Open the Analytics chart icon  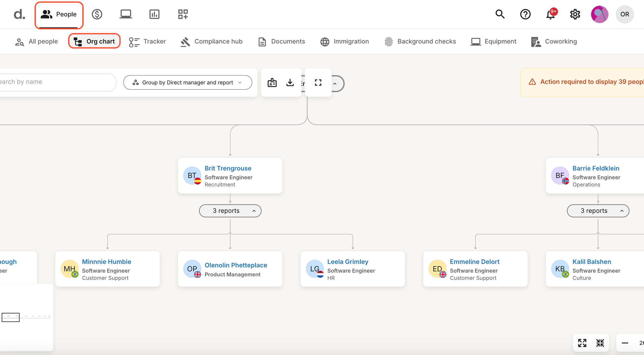(x=154, y=14)
